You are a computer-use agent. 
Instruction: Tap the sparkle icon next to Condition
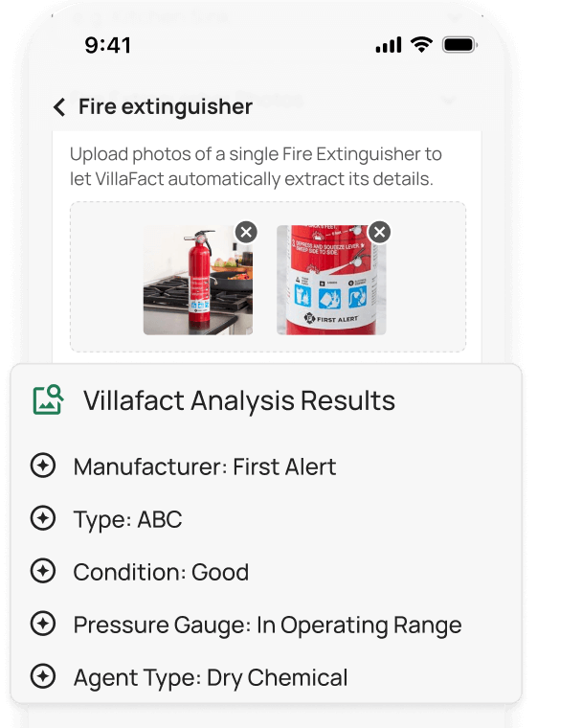click(x=43, y=572)
